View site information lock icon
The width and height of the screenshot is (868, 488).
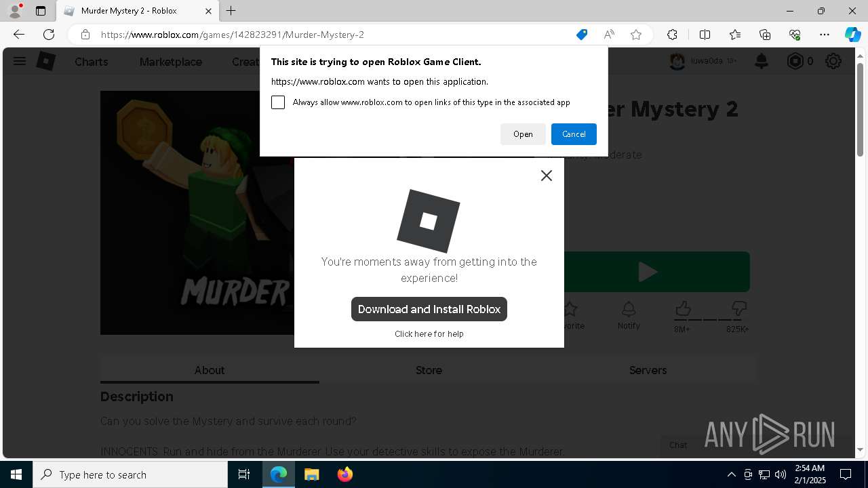pos(85,35)
